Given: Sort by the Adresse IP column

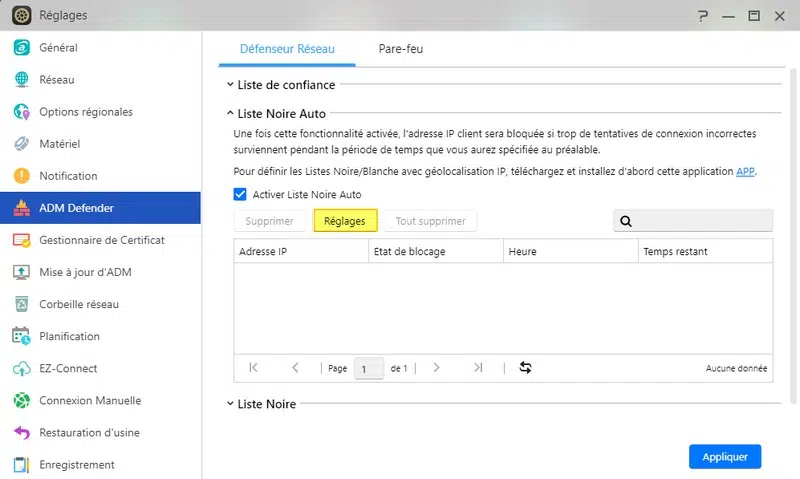Looking at the screenshot, I should [x=301, y=251].
